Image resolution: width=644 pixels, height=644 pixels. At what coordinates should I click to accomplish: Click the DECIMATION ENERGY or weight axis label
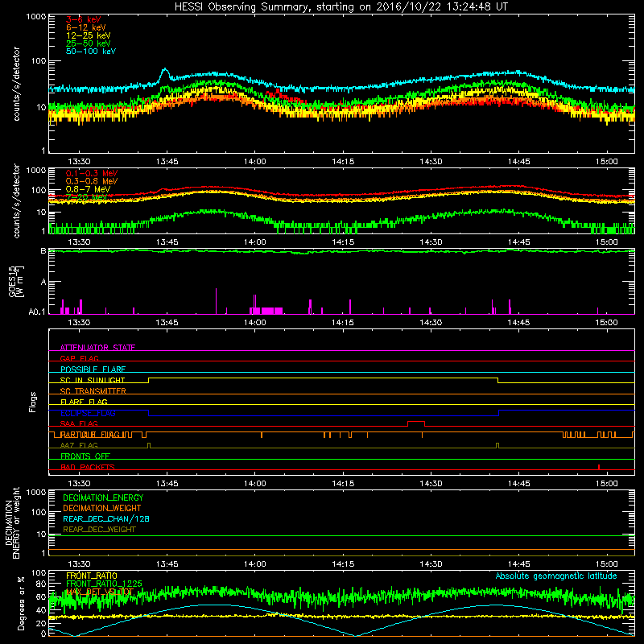click(12, 522)
